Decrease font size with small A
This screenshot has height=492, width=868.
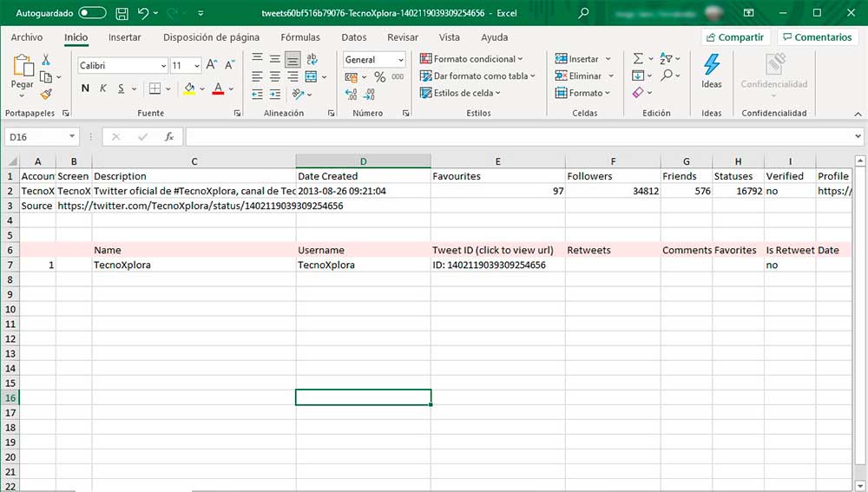230,65
